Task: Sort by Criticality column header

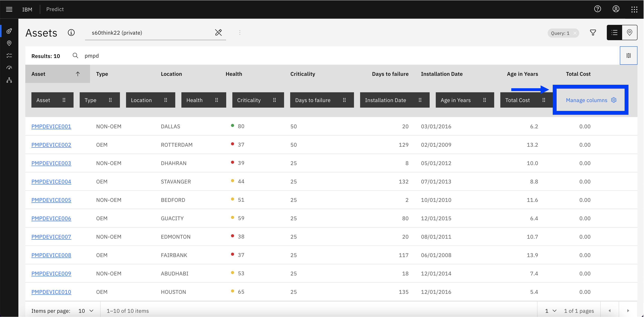Action: point(302,74)
